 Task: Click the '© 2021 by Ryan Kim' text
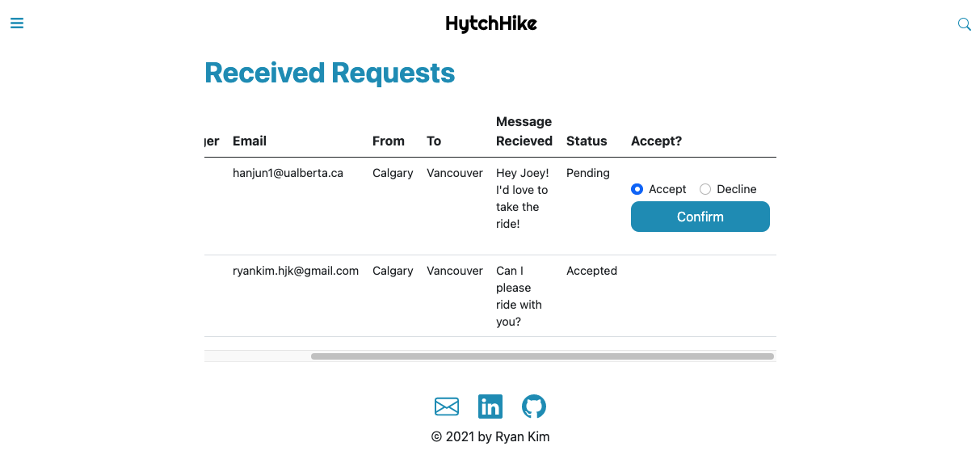pos(490,436)
